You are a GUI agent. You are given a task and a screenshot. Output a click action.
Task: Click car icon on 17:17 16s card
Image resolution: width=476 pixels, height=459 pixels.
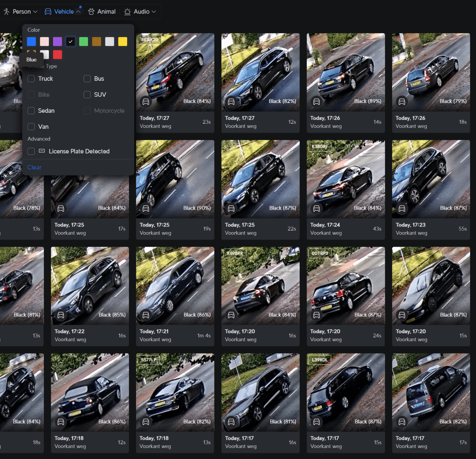coord(231,422)
